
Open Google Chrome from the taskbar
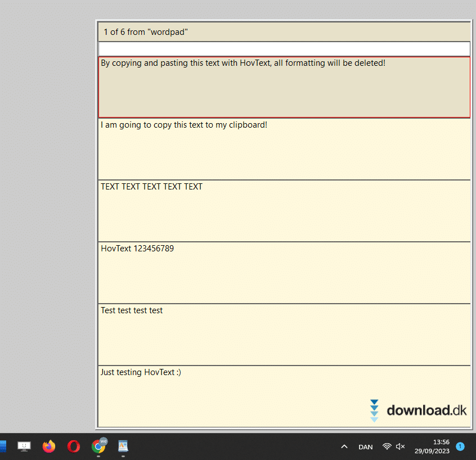point(98,447)
